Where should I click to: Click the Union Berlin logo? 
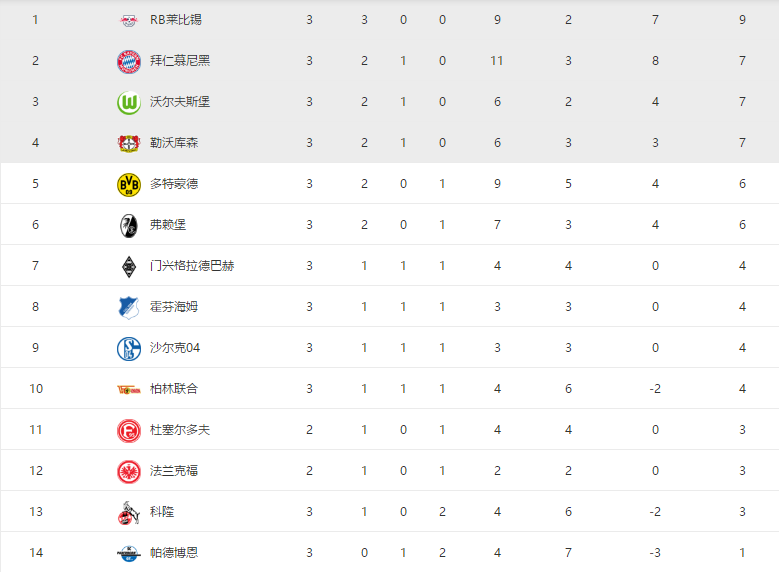tap(129, 390)
